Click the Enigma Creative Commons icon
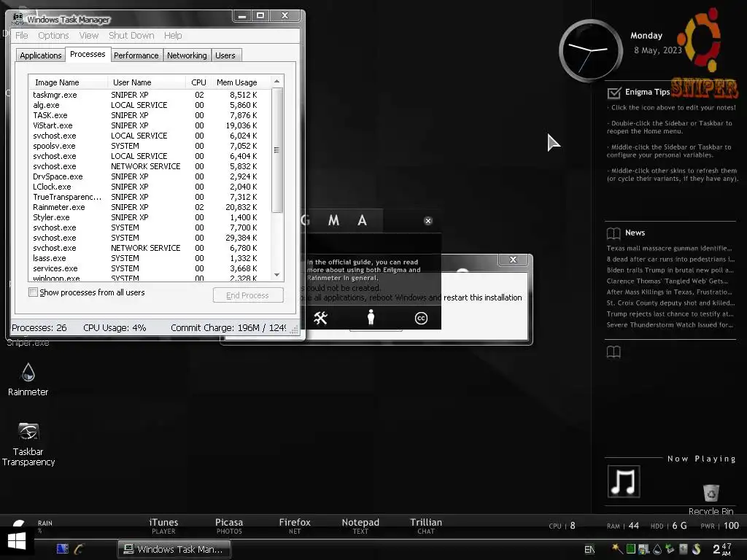 pyautogui.click(x=421, y=318)
